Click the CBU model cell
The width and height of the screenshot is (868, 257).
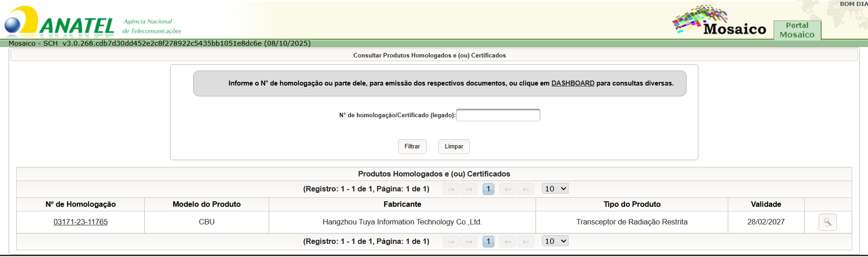207,222
